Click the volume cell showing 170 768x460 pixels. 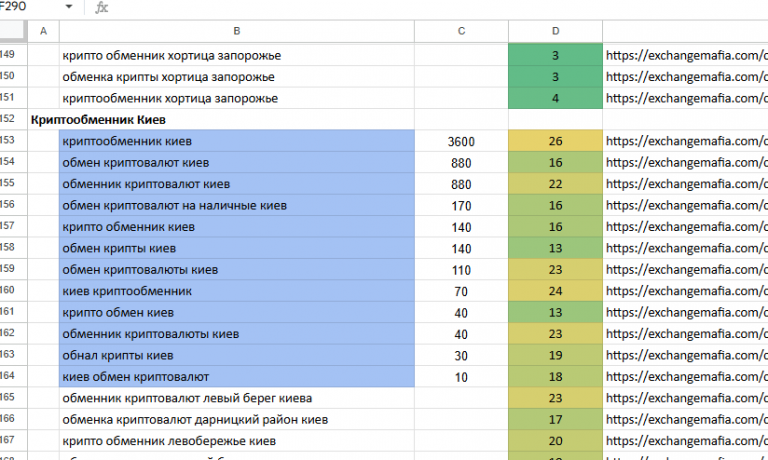pyautogui.click(x=461, y=206)
